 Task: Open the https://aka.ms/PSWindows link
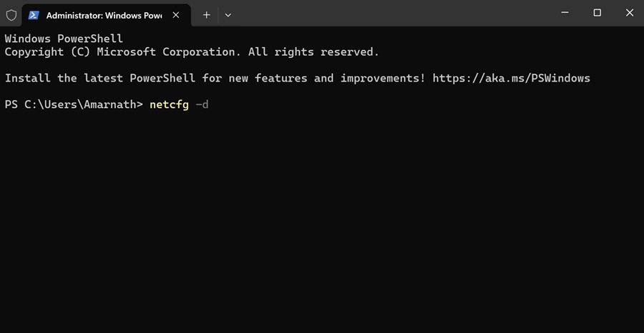pyautogui.click(x=512, y=79)
